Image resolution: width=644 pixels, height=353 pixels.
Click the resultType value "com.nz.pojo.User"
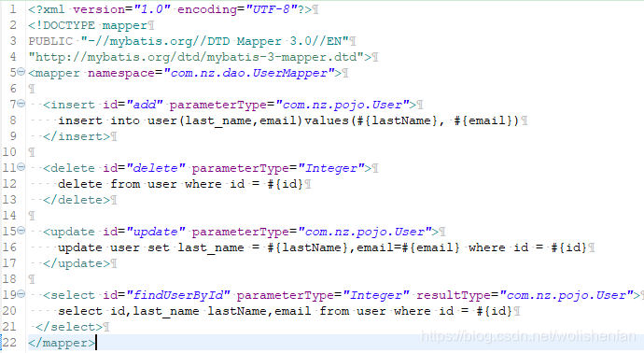[x=567, y=295]
